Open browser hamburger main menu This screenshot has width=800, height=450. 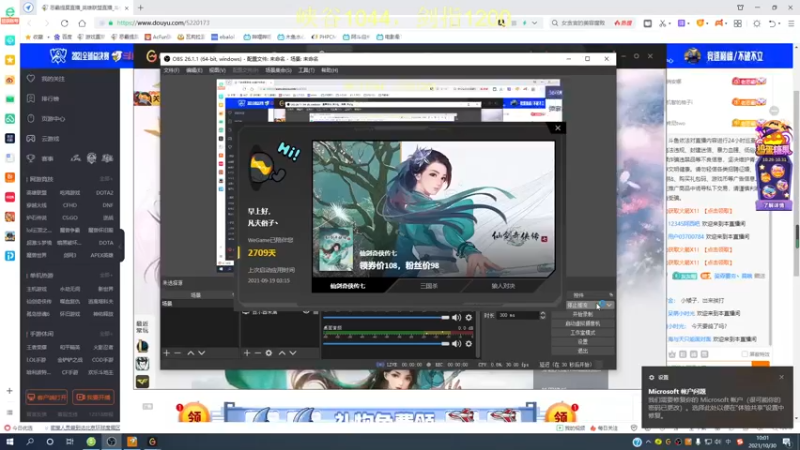pyautogui.click(x=791, y=23)
